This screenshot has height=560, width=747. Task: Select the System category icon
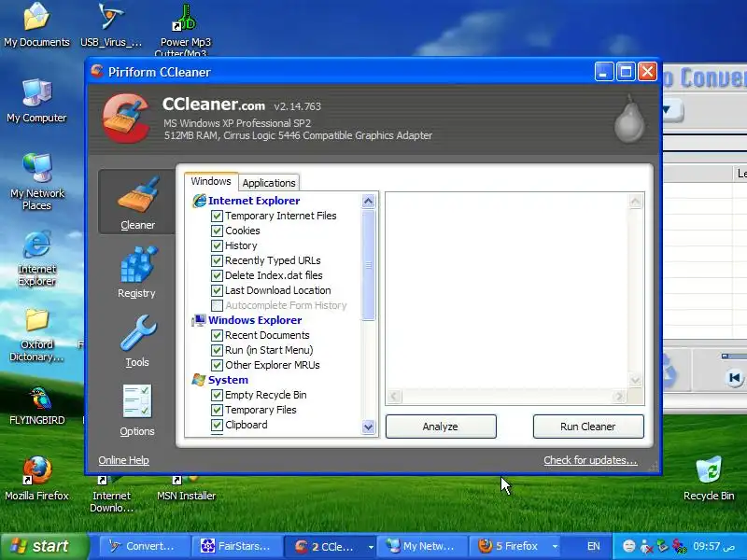pos(199,380)
